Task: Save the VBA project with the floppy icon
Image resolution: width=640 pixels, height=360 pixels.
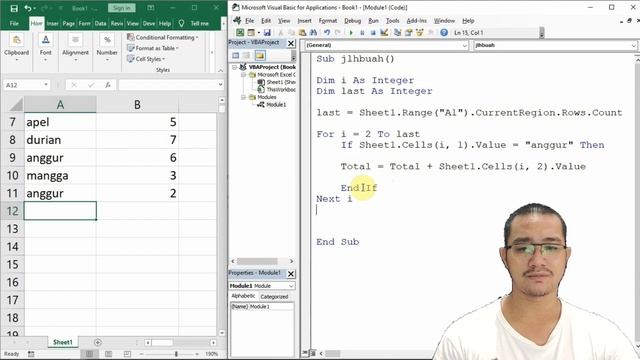Action: coord(267,33)
